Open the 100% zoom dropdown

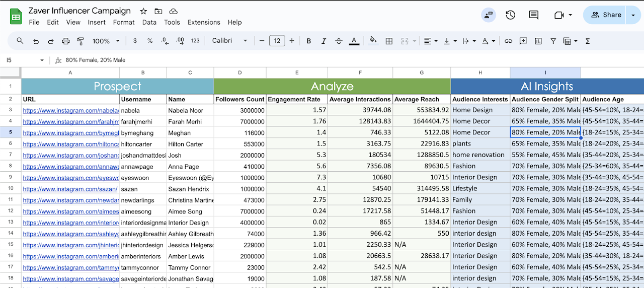pos(106,41)
